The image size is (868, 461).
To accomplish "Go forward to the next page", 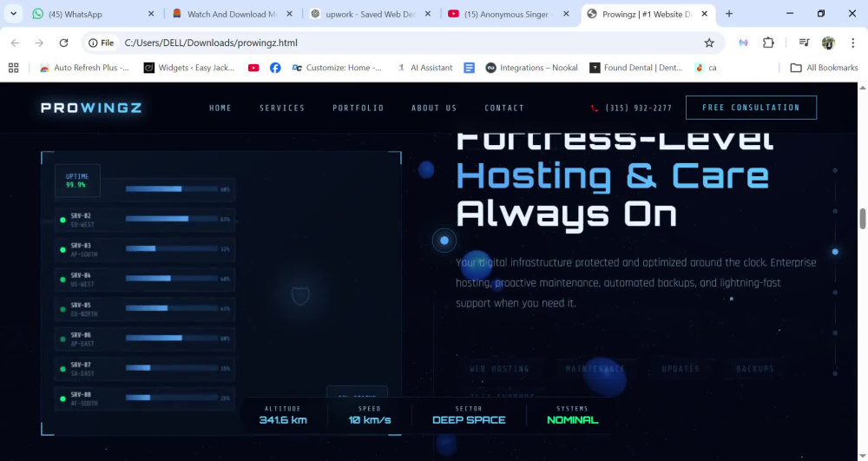I will point(39,43).
